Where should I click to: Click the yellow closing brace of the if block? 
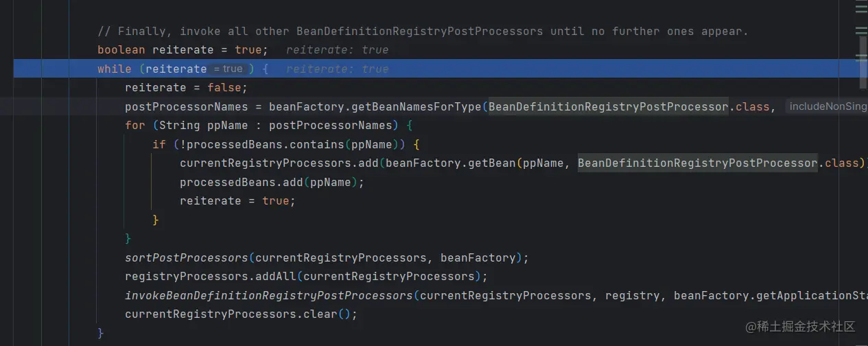[x=156, y=220]
